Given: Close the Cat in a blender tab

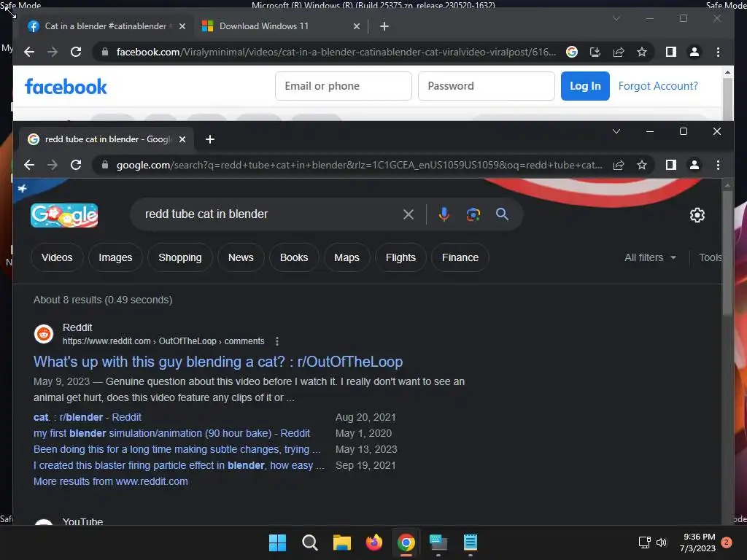Looking at the screenshot, I should (182, 27).
